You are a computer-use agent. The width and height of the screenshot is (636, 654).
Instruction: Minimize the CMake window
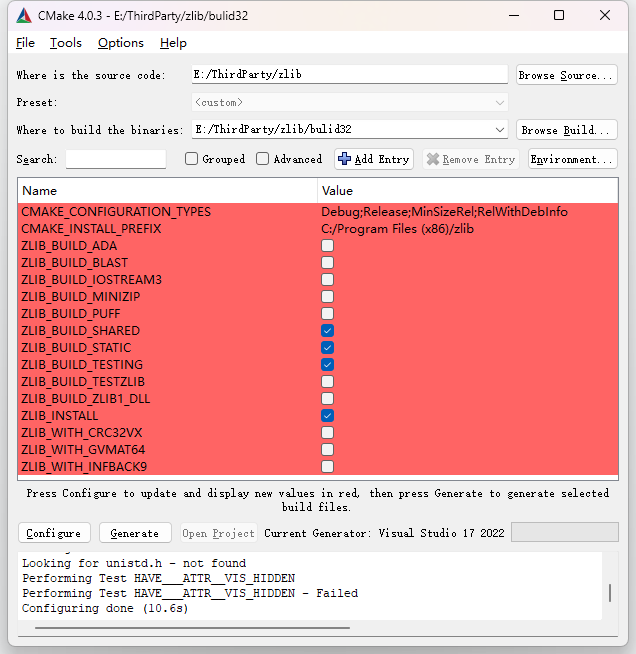tap(514, 15)
